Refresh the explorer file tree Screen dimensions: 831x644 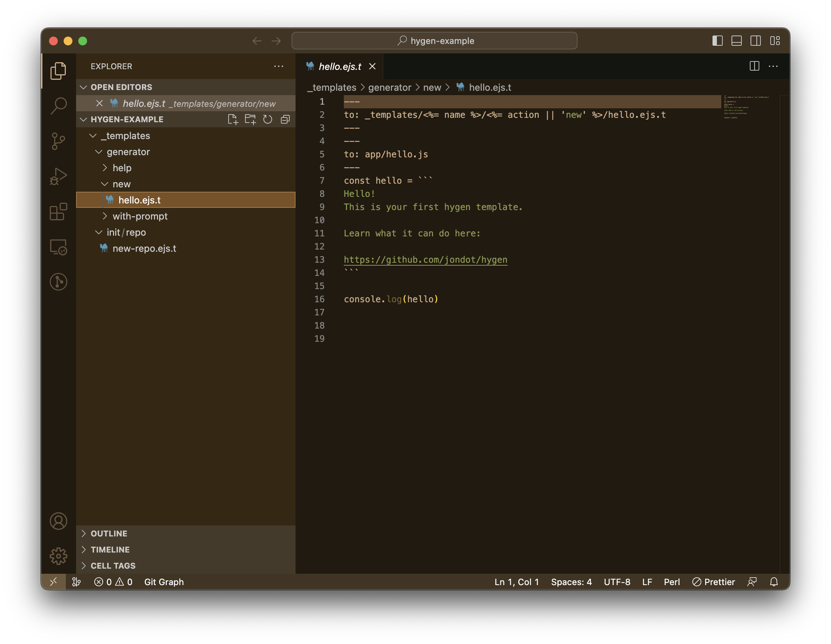pos(267,120)
